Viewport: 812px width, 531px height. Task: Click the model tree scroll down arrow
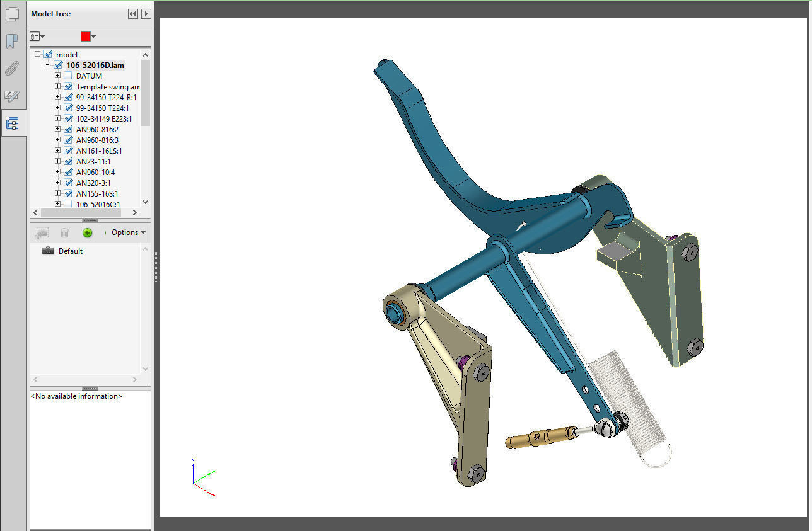coord(146,202)
